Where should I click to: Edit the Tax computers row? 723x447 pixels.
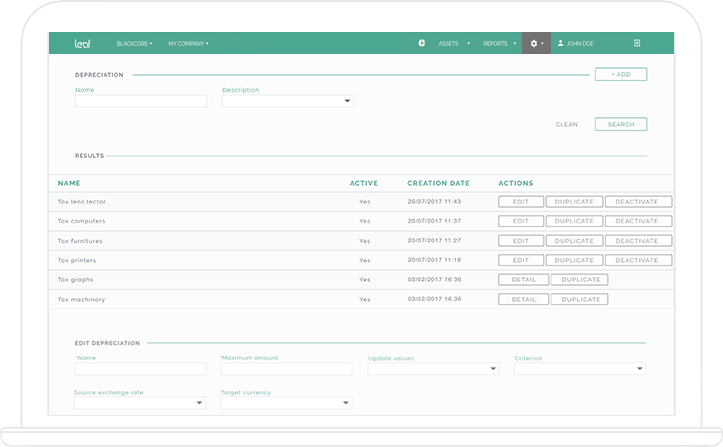coord(521,221)
